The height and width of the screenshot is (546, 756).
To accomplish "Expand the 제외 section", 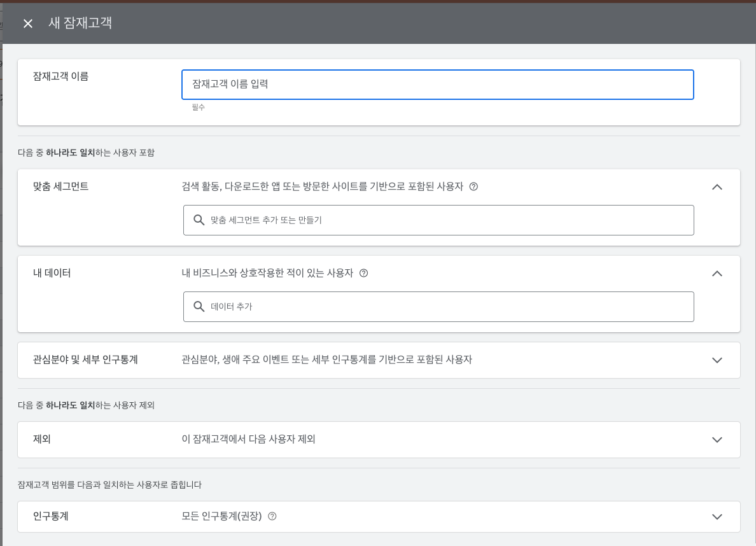I will [717, 439].
